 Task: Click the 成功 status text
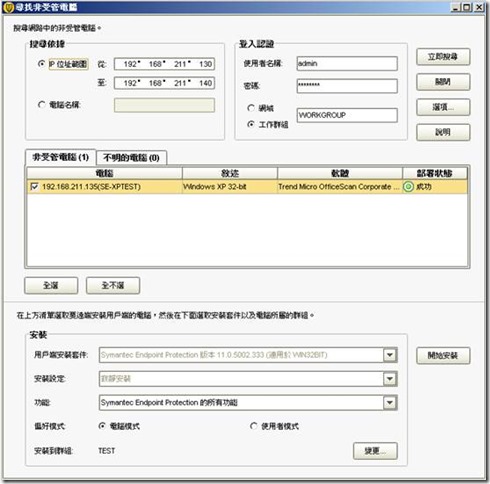coord(424,187)
